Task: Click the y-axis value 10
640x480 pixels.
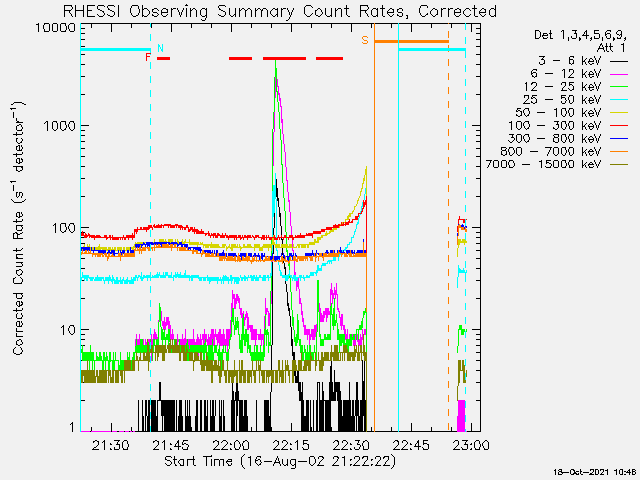Action: 68,330
